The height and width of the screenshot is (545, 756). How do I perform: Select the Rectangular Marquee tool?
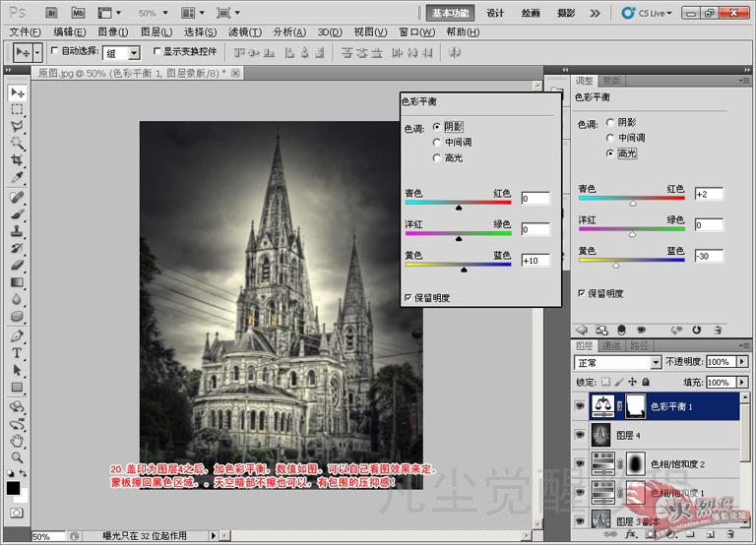point(18,109)
